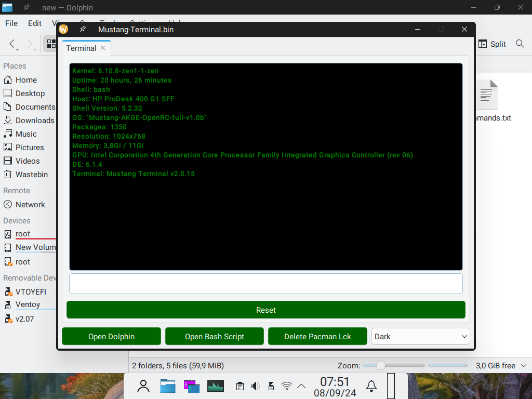Go forward in Dolphin navigation

[x=29, y=44]
